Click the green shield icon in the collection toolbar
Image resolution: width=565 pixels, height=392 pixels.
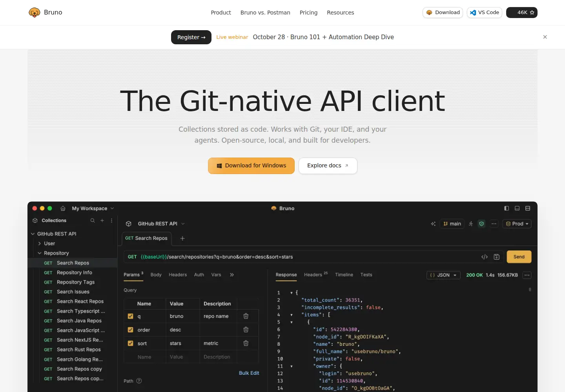tap(481, 224)
